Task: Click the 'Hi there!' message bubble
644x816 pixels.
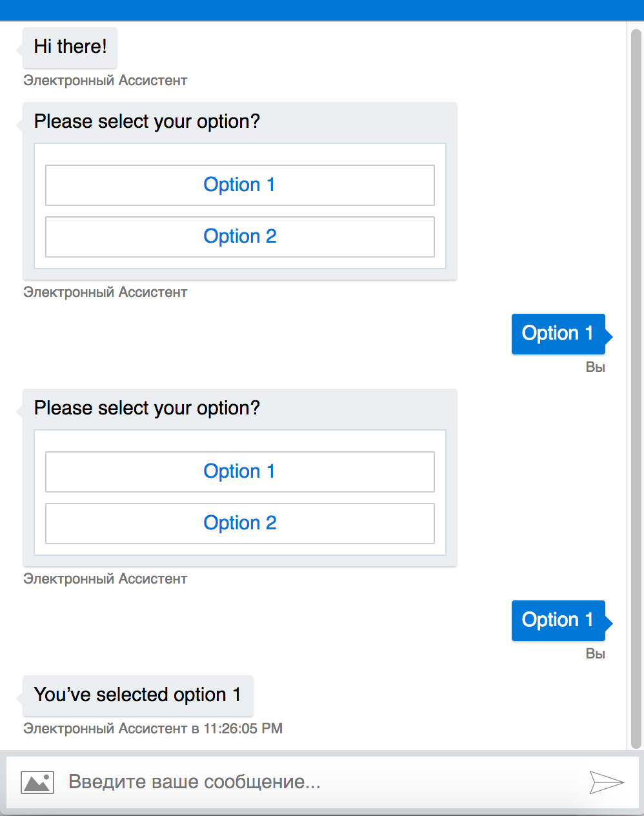Action: (69, 46)
